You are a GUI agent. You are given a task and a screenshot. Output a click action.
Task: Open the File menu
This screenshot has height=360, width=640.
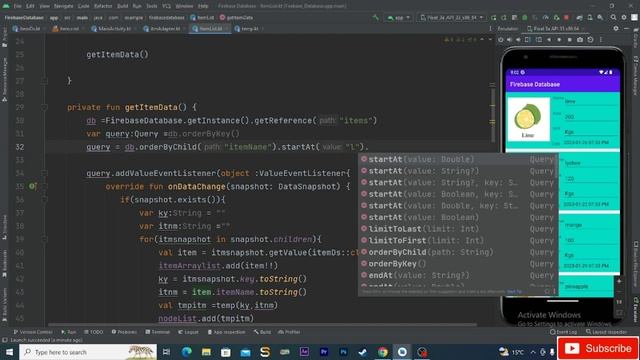click(18, 6)
